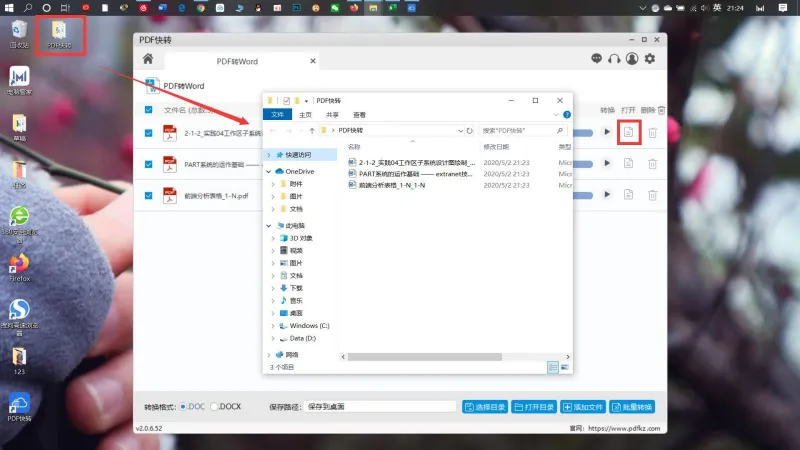This screenshot has height=450, width=800.
Task: Open the 查看 ribbon tab
Action: click(x=359, y=115)
